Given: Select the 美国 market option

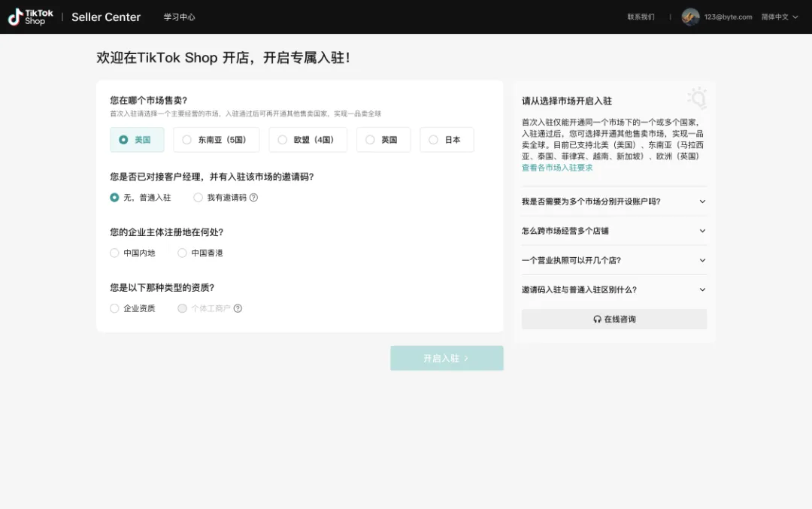Looking at the screenshot, I should pyautogui.click(x=137, y=140).
